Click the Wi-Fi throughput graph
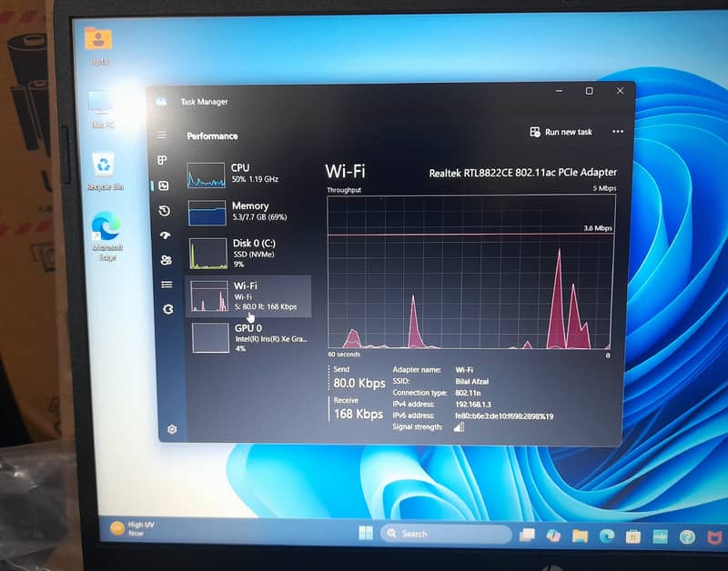 tap(470, 272)
